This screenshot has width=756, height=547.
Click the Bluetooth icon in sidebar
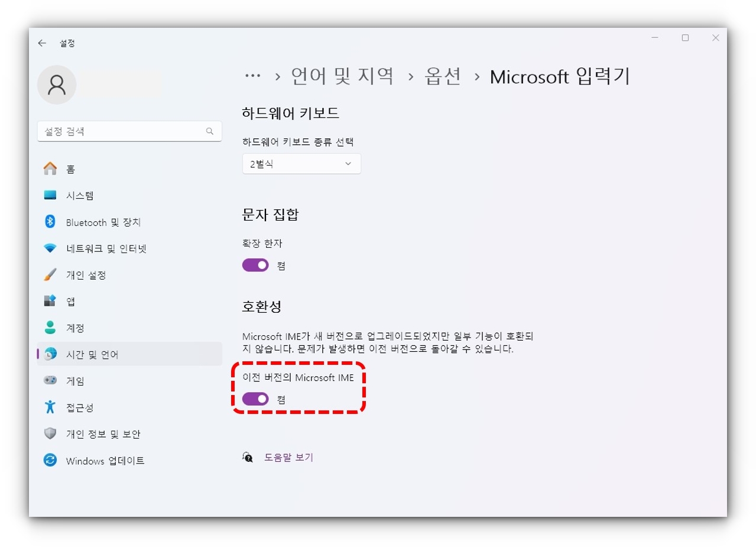pos(50,222)
